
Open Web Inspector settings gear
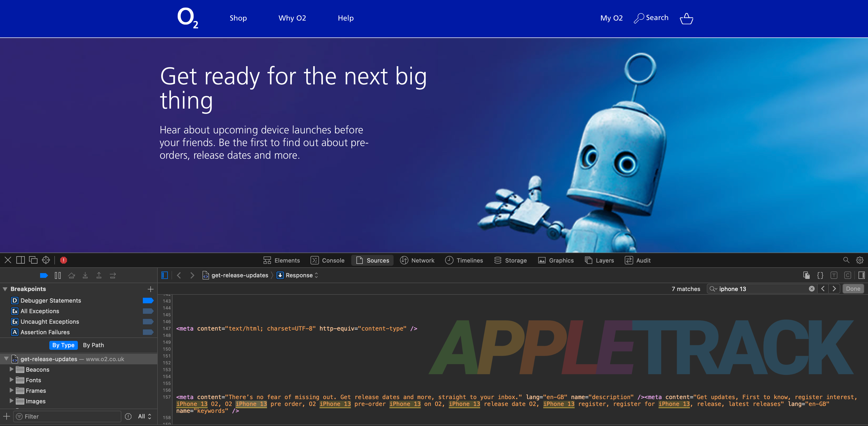(860, 260)
